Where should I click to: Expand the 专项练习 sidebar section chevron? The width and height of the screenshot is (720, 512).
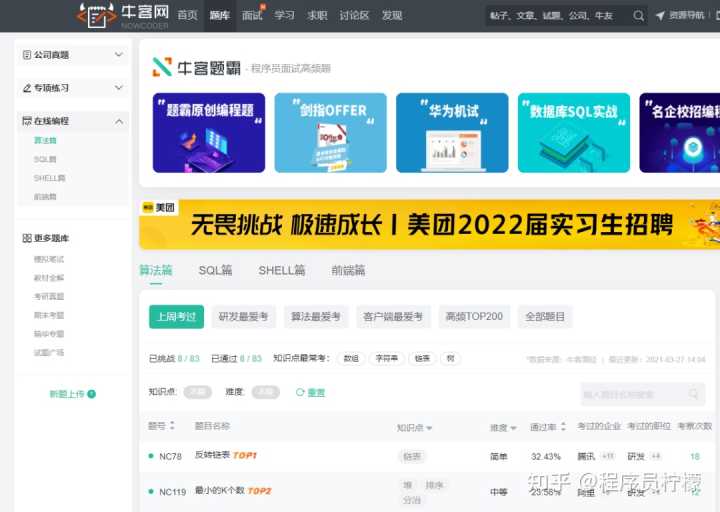click(x=119, y=88)
